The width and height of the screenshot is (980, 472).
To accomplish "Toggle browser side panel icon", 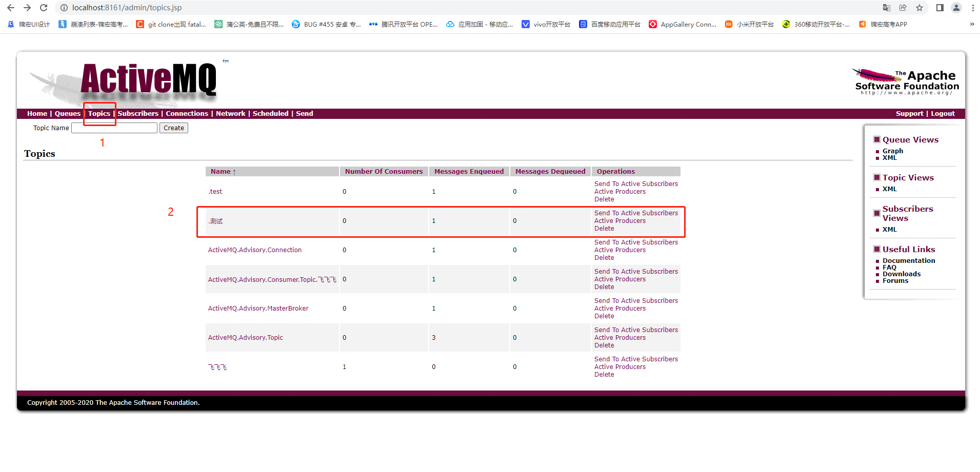I will 940,8.
